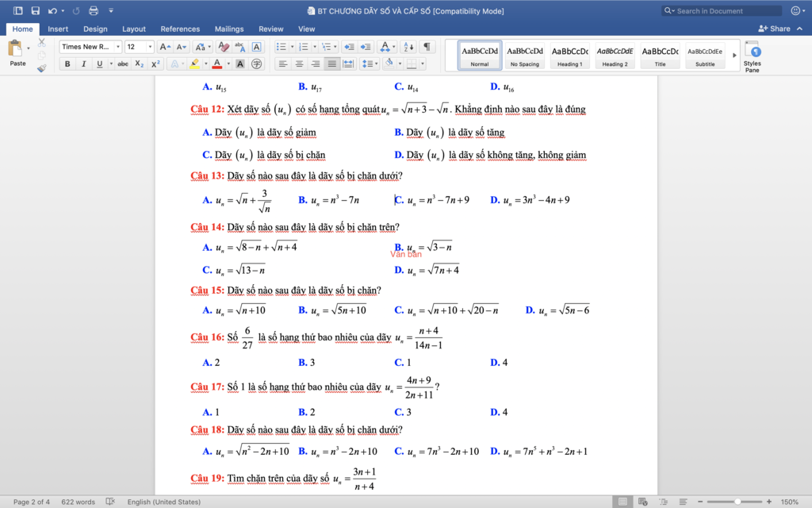Print the document using the printer icon
The width and height of the screenshot is (812, 508).
94,10
